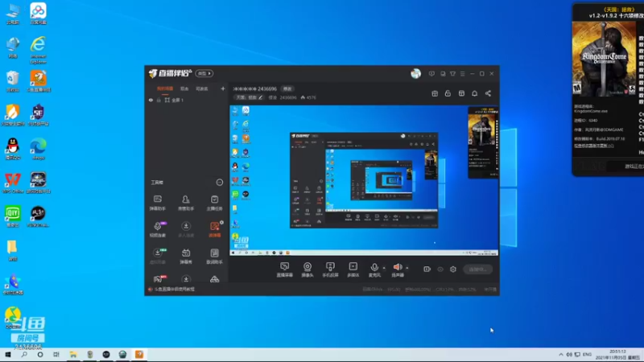
Task: Switch to the third scene tab
Action: point(202,88)
